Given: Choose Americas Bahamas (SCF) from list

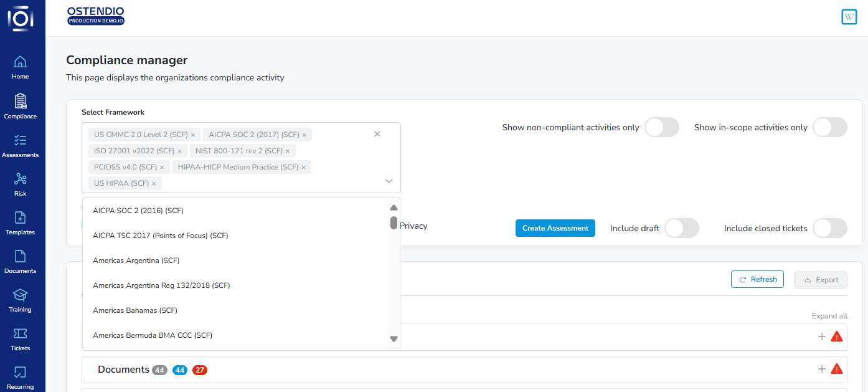Looking at the screenshot, I should 135,310.
